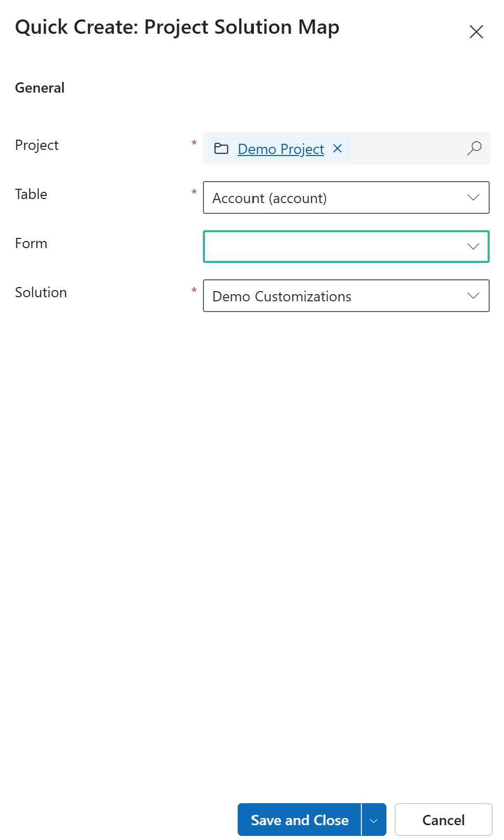504x840 pixels.
Task: Dismiss the Quick Create dialog with the X
Action: click(476, 32)
